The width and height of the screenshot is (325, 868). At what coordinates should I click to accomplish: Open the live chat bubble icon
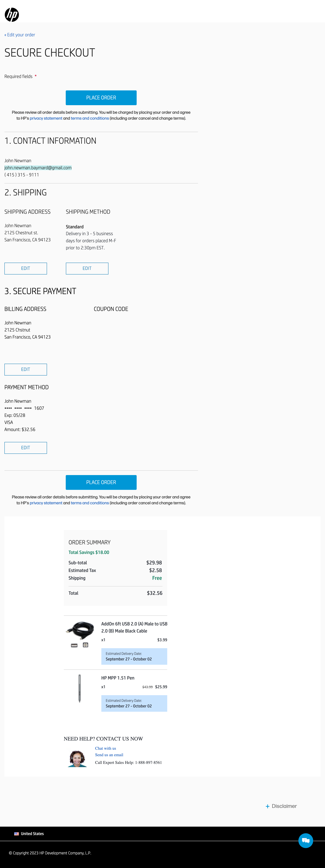coord(305,840)
